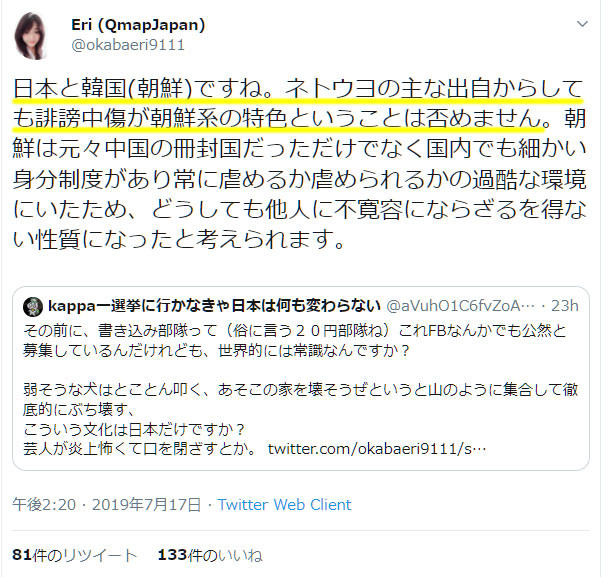View the 133件のいいね list

[x=210, y=555]
